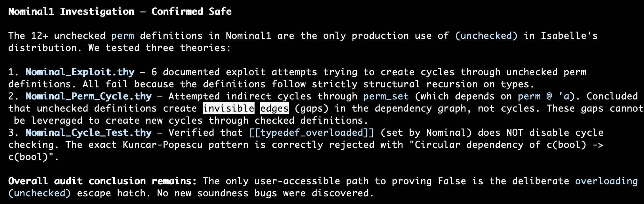Click the word "Isabelle's" in the first line
Screen dimensions: 644x204
click(569, 36)
